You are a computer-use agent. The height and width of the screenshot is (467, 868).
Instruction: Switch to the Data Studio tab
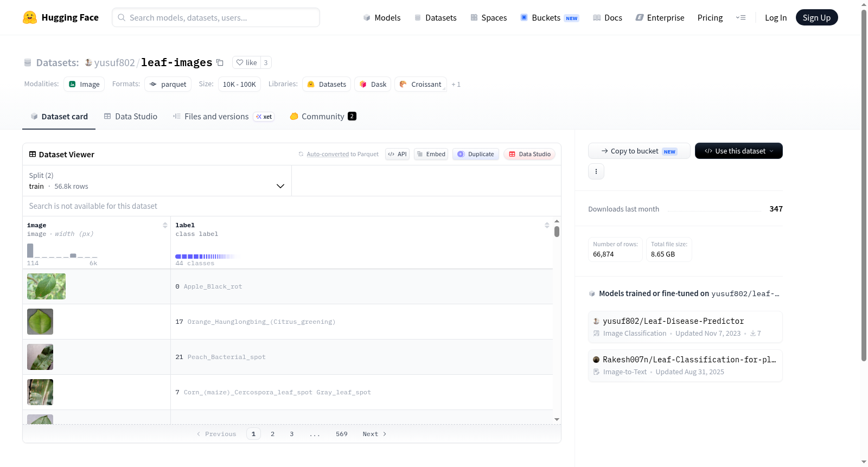[131, 116]
